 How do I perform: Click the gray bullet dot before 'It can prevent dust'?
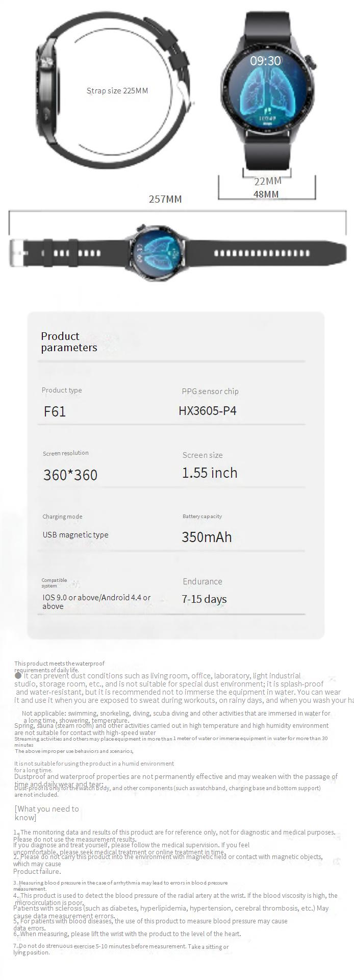pos(18,675)
